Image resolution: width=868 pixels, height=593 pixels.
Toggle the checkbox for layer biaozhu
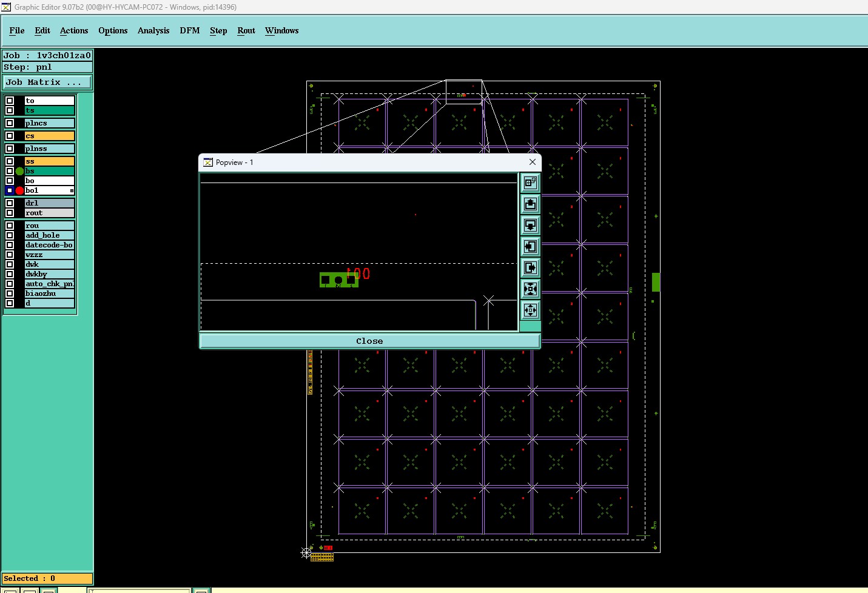coord(10,293)
